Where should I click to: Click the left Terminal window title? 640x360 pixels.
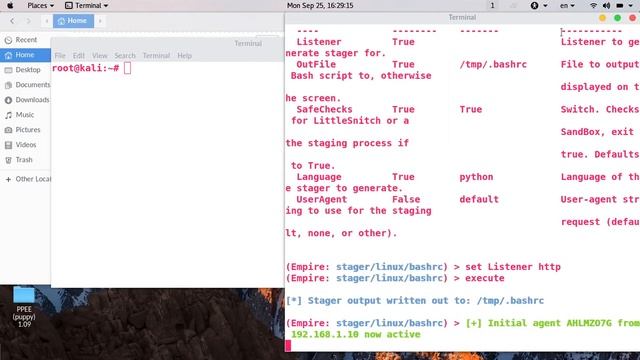tap(248, 43)
